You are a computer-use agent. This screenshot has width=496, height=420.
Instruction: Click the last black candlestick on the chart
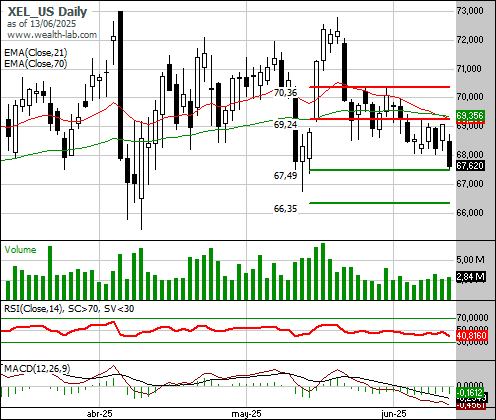coord(449,153)
